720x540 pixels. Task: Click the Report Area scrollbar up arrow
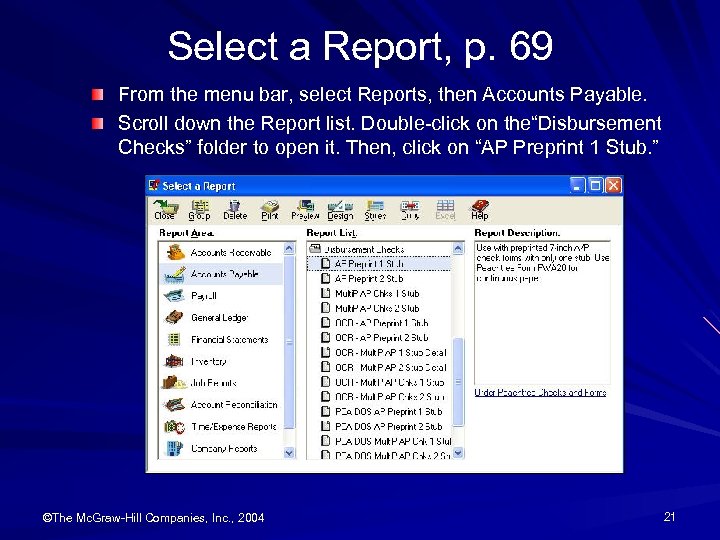289,248
